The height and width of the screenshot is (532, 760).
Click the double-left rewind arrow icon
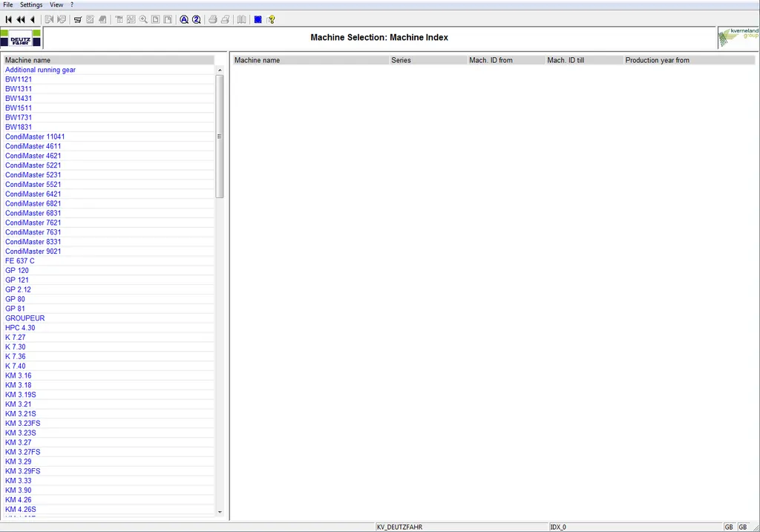[x=20, y=19]
